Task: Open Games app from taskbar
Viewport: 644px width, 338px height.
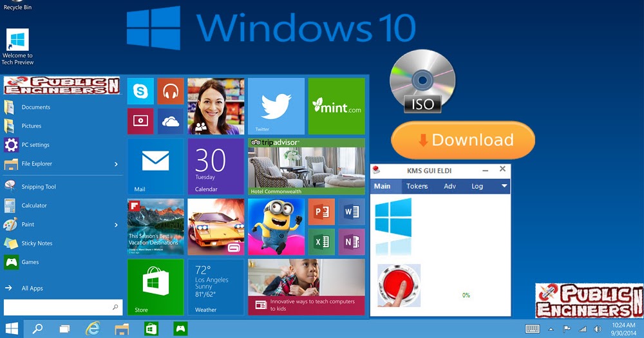Action: (180, 328)
